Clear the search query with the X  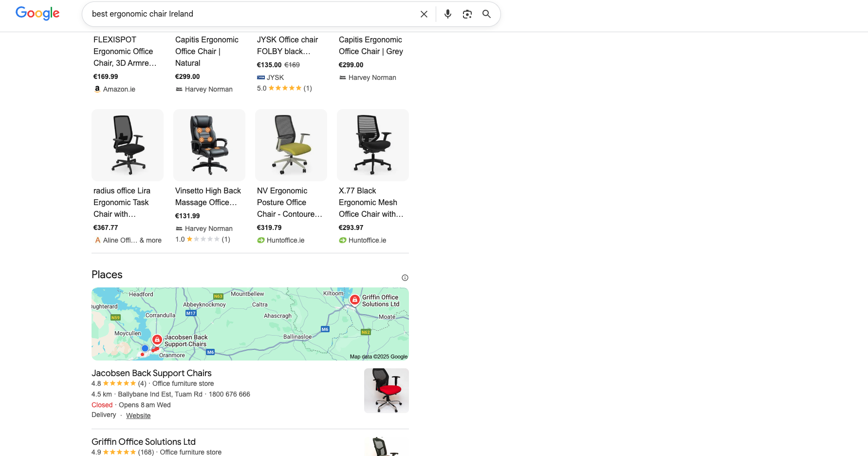coord(424,14)
